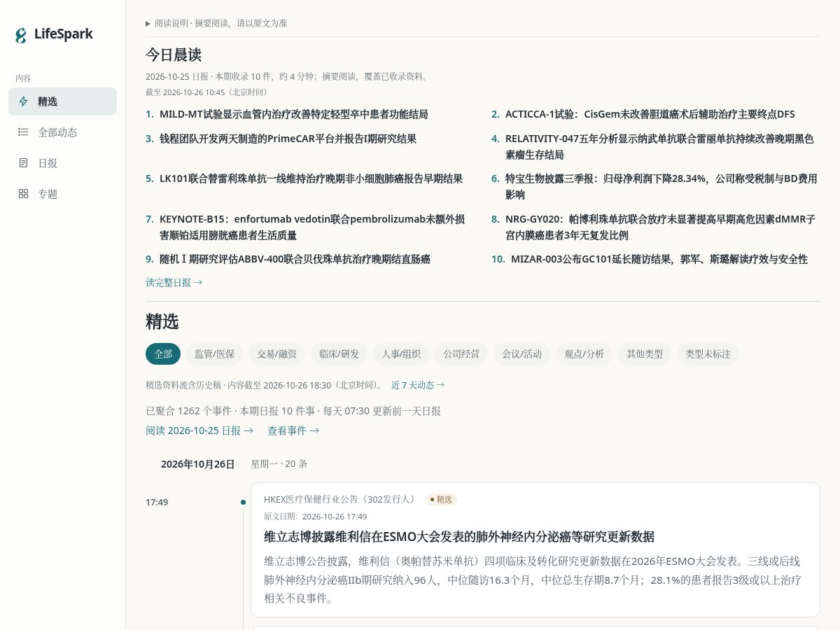The width and height of the screenshot is (840, 630).
Task: Click the 星期一 · 20 条 label
Action: point(279,464)
